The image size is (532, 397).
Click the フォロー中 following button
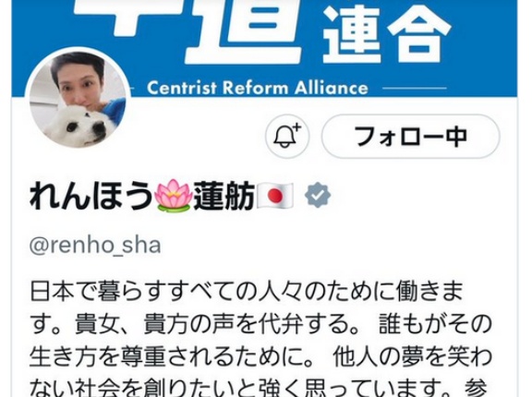pos(410,137)
